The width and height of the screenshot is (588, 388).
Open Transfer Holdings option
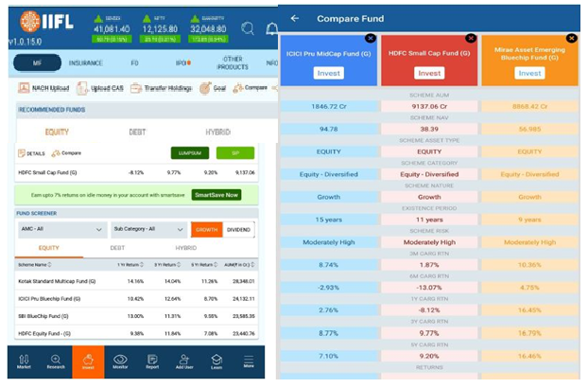point(161,88)
